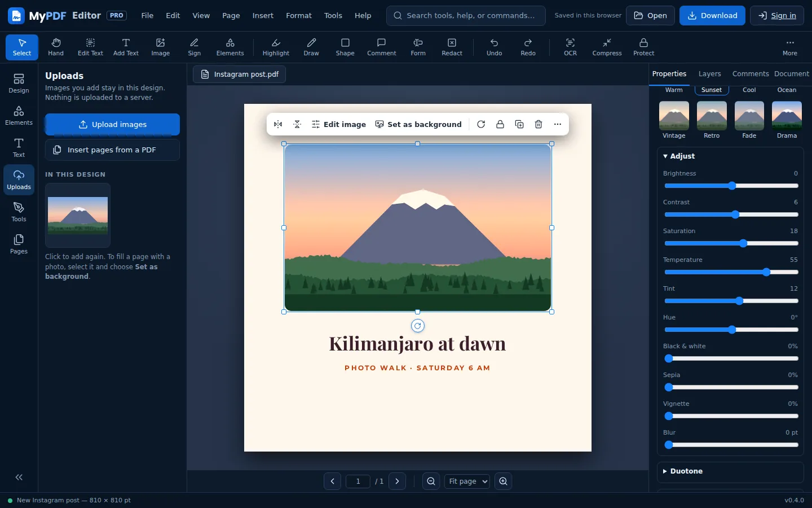Flip the image vertically
812x508 pixels.
click(297, 124)
